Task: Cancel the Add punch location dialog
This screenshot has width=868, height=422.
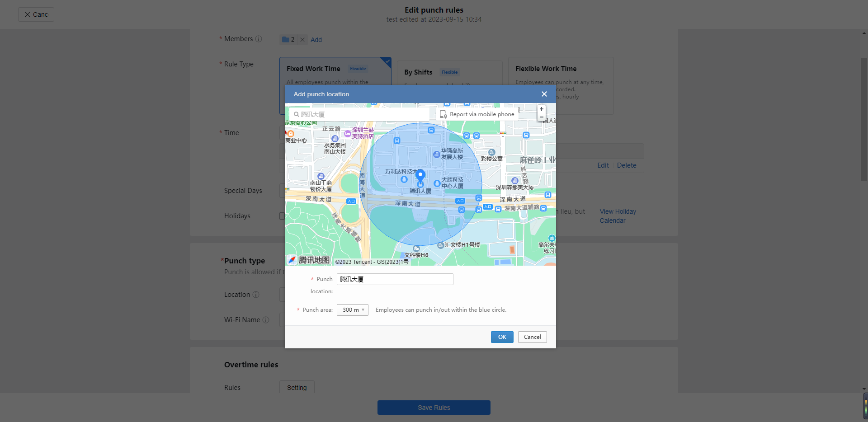Action: click(x=533, y=337)
